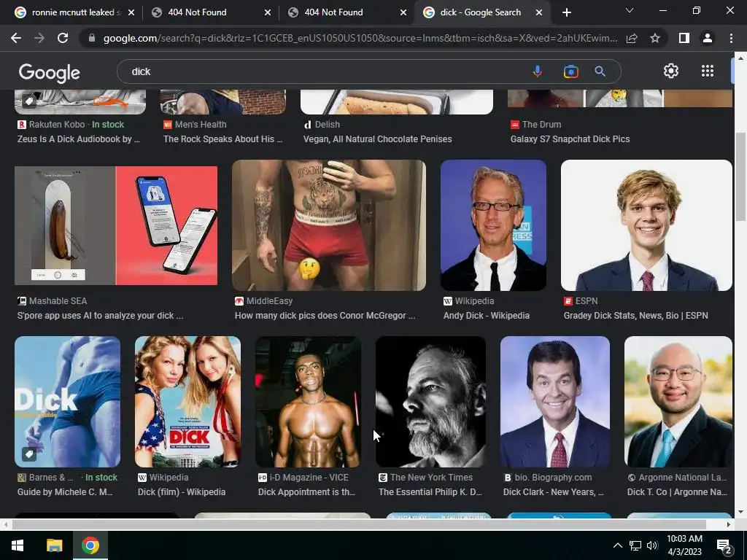Open a new browser tab
747x560 pixels.
click(566, 12)
